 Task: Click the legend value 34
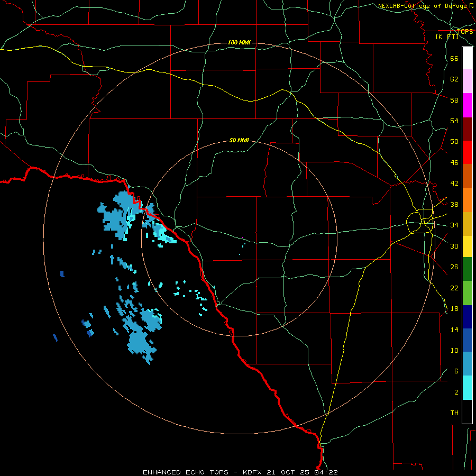click(454, 225)
